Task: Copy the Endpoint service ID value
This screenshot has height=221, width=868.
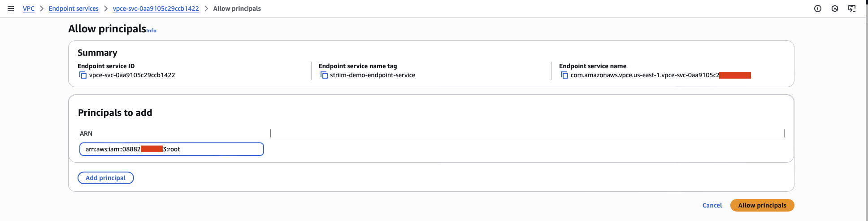Action: 83,75
